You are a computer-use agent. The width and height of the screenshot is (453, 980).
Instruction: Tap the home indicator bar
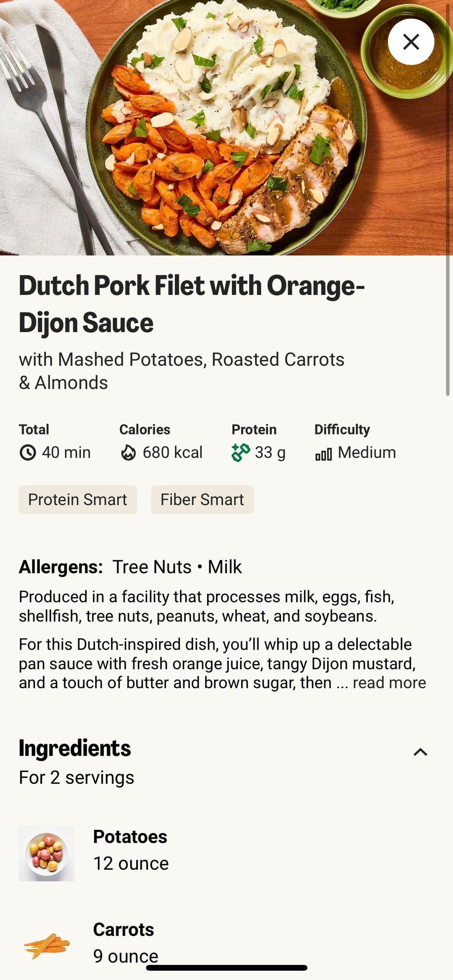coord(226,968)
